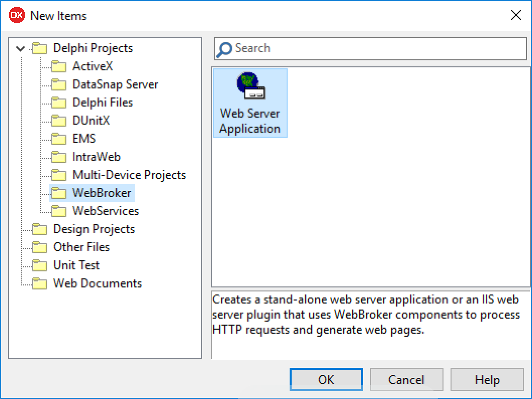The height and width of the screenshot is (399, 532).
Task: Click the DUnitX folder icon
Action: (59, 121)
